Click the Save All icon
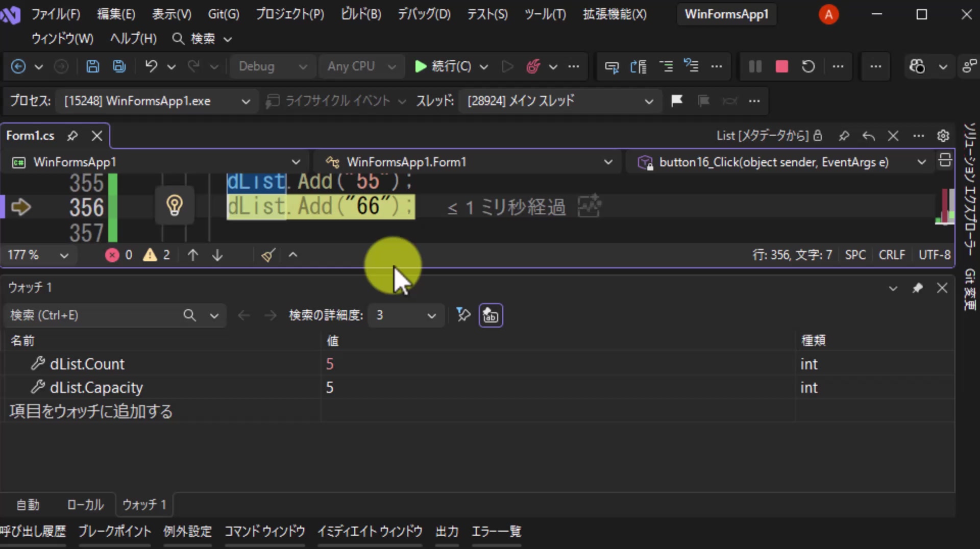Screen dimensions: 980x549 coord(119,66)
